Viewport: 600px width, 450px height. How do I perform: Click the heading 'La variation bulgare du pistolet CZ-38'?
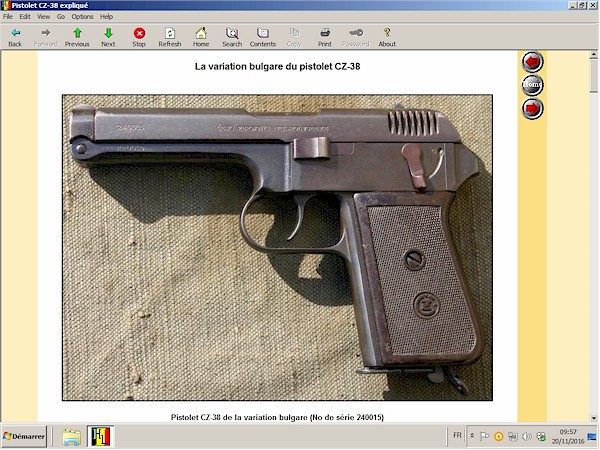pyautogui.click(x=277, y=67)
